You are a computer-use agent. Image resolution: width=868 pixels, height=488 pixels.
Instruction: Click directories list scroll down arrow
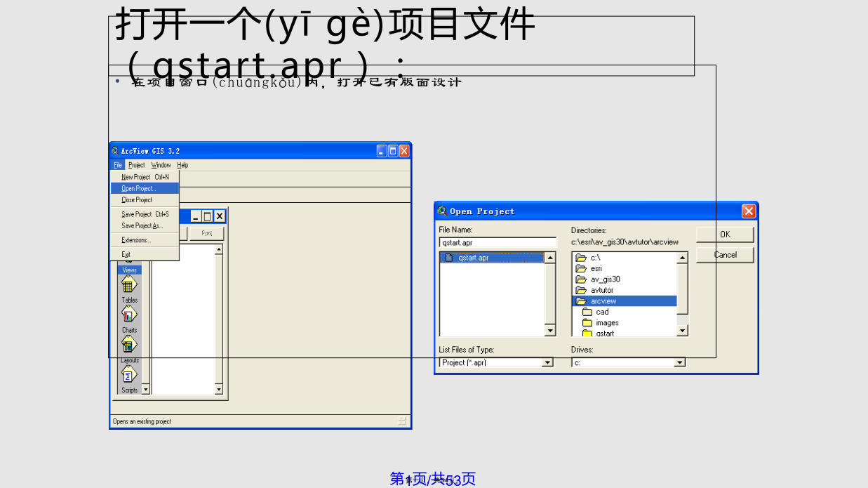[682, 331]
